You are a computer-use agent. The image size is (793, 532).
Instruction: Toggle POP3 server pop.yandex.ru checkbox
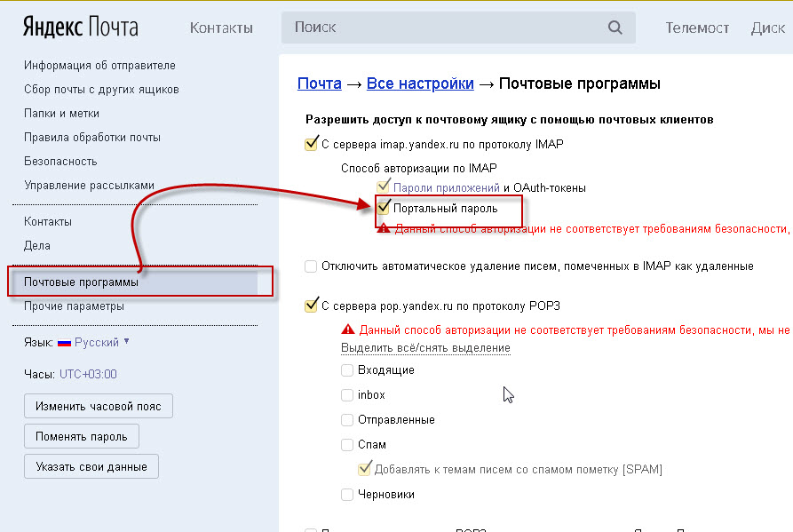click(x=311, y=306)
